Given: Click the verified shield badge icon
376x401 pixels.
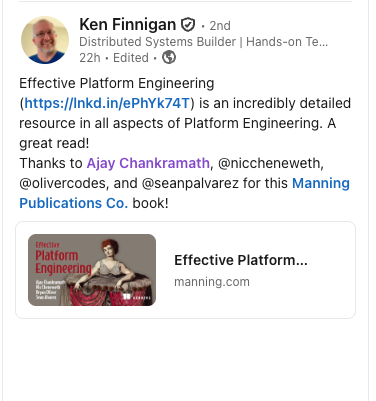Looking at the screenshot, I should [188, 25].
